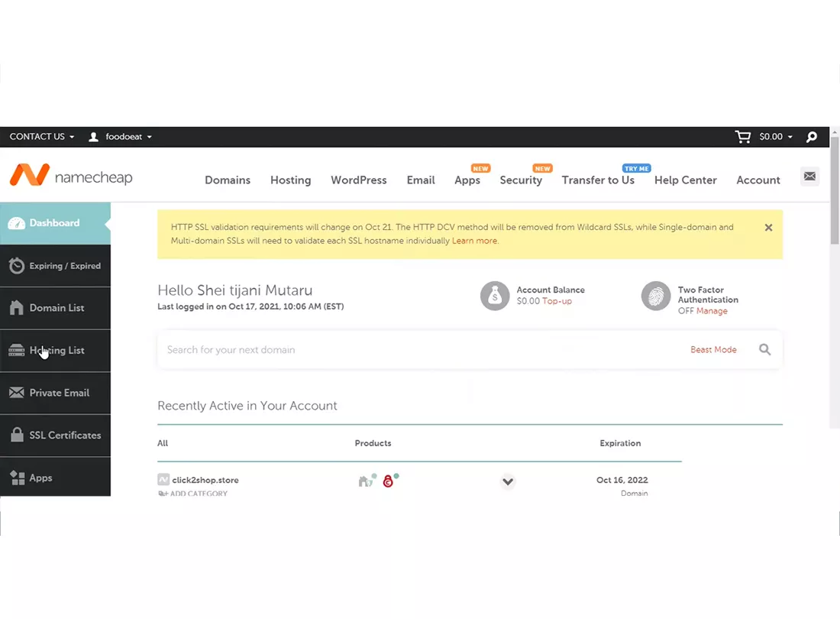Open the Email menu
Screen dimensions: 840x619
421,180
